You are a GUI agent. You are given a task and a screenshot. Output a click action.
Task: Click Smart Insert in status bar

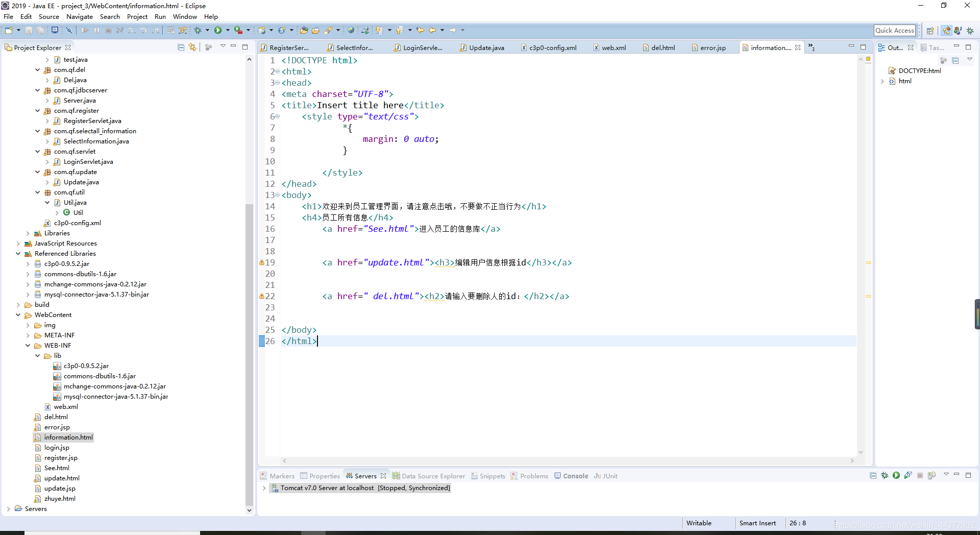tap(757, 523)
